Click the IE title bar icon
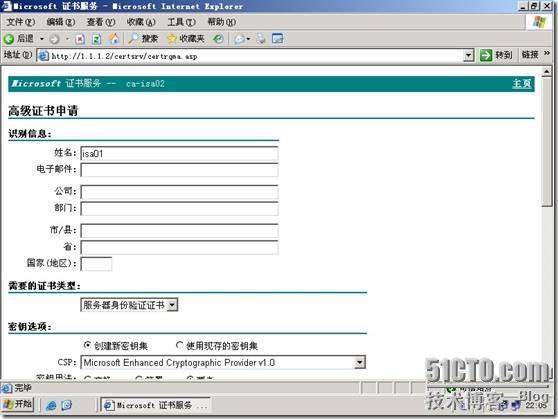This screenshot has height=419, width=558. click(x=6, y=6)
